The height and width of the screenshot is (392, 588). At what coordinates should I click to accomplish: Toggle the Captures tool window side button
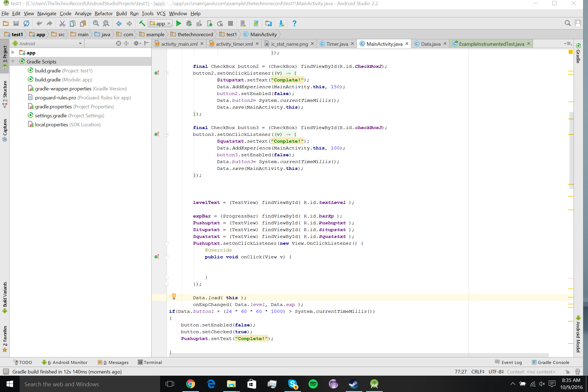[x=5, y=130]
